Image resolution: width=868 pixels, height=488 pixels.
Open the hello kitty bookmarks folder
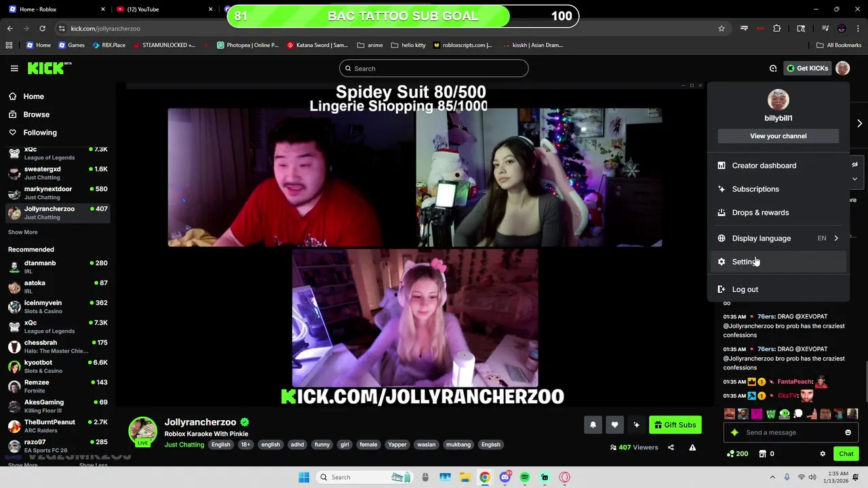pos(408,45)
